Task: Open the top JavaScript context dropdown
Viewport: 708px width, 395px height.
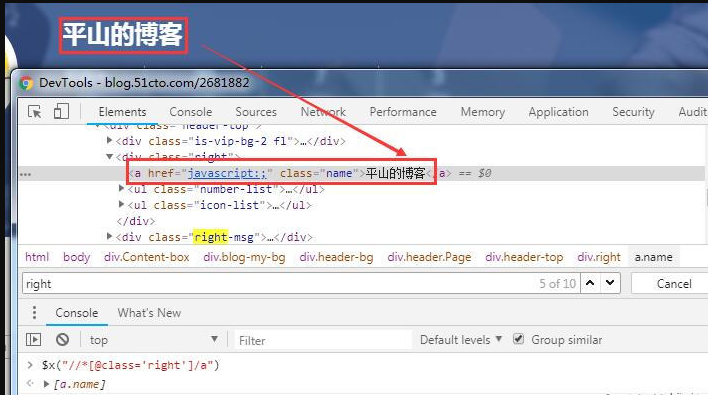Action: (154, 339)
